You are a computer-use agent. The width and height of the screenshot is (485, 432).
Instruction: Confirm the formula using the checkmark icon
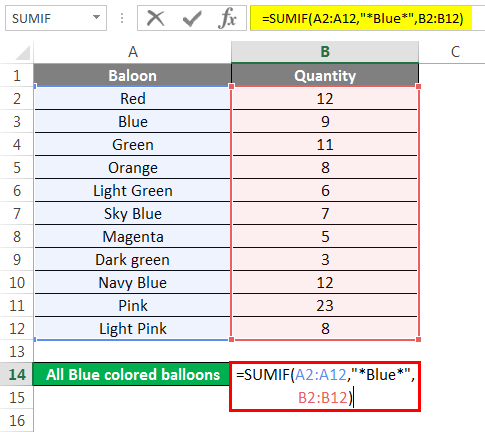[192, 18]
